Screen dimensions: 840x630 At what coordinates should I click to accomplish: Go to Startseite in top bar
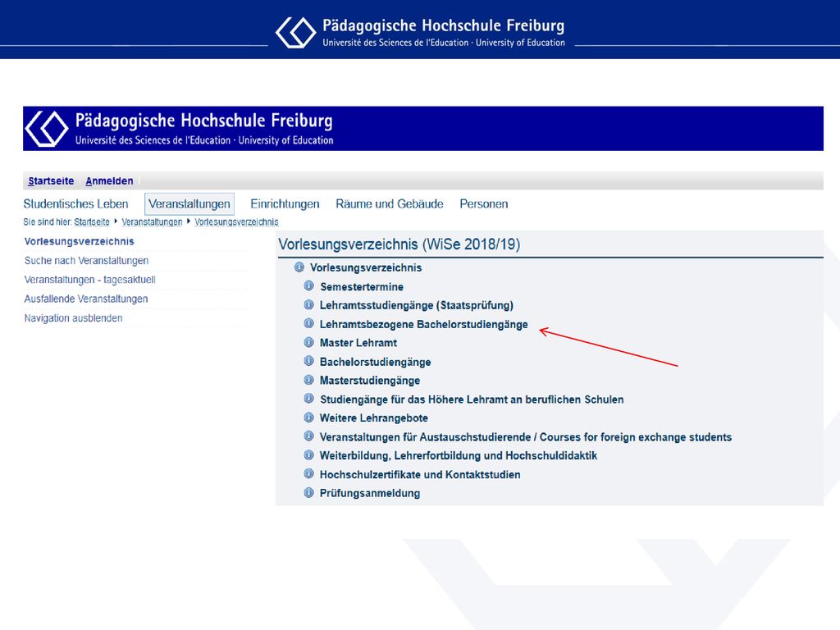pyautogui.click(x=51, y=181)
